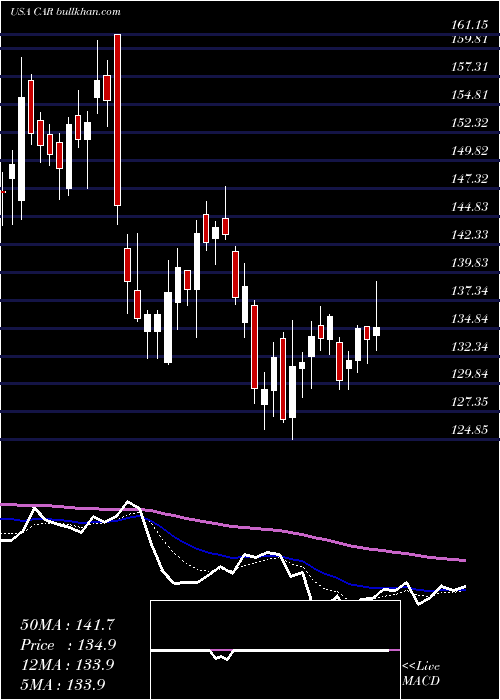The height and width of the screenshot is (700, 500).
Task: Click the 144.83 price axis label
Action: pyautogui.click(x=469, y=207)
